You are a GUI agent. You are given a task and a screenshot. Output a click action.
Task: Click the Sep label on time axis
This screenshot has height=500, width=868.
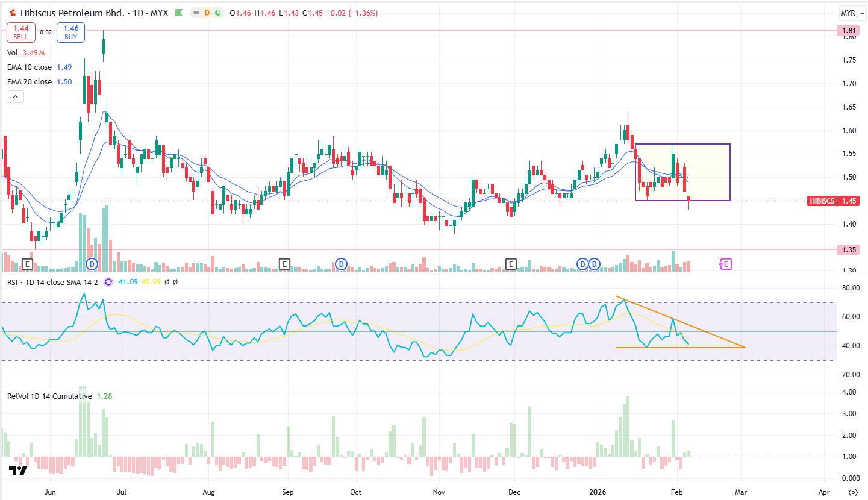(287, 492)
